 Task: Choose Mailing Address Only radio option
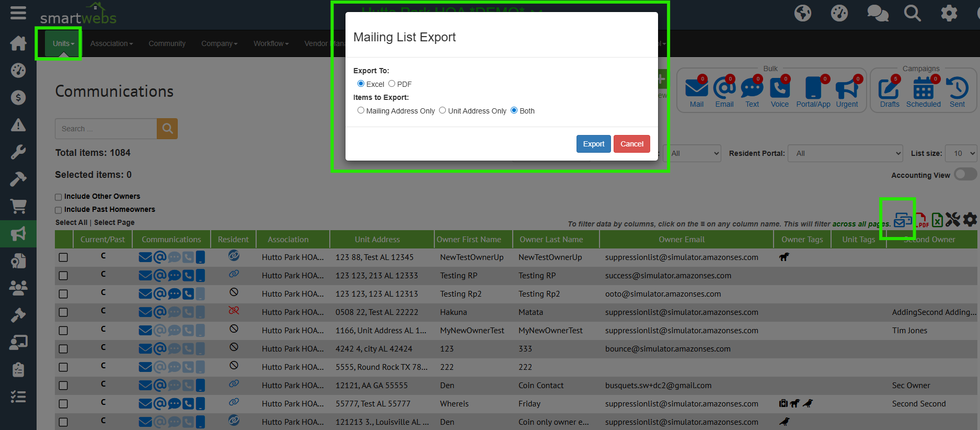361,110
